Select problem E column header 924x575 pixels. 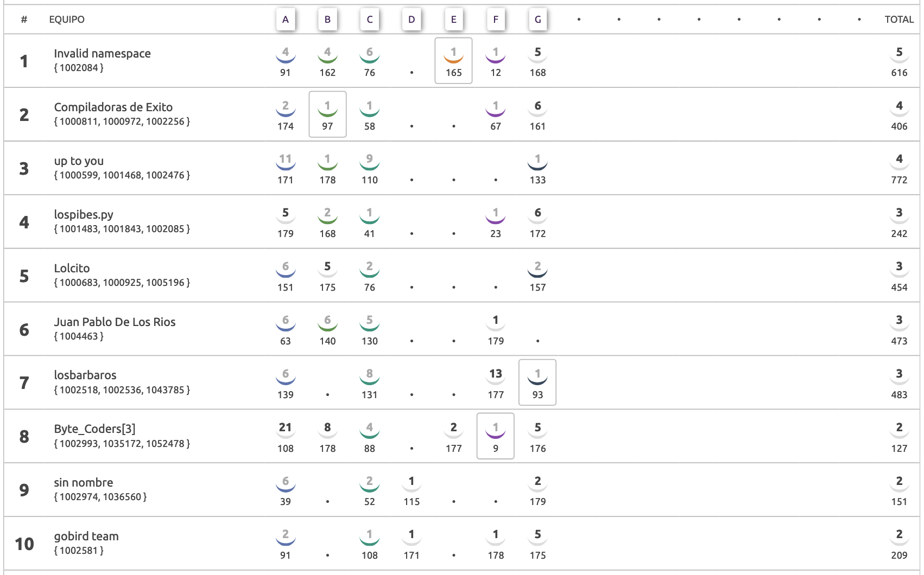pos(454,20)
